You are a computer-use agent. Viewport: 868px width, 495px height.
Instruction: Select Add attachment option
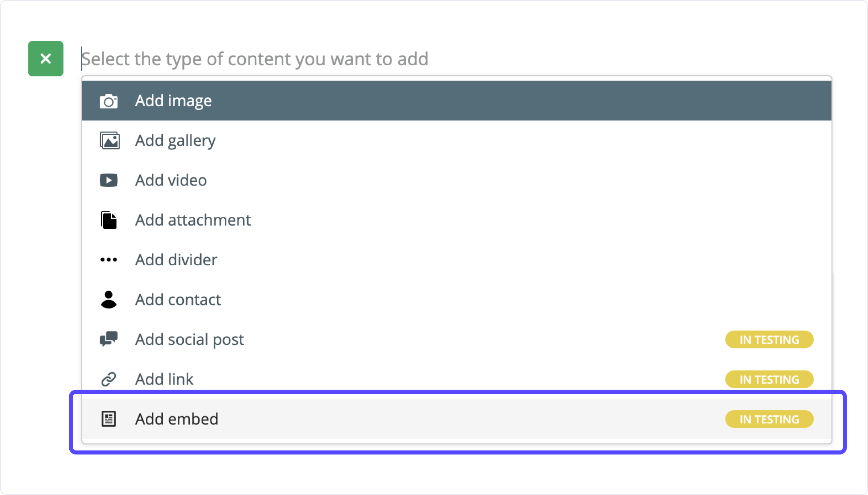click(x=457, y=220)
